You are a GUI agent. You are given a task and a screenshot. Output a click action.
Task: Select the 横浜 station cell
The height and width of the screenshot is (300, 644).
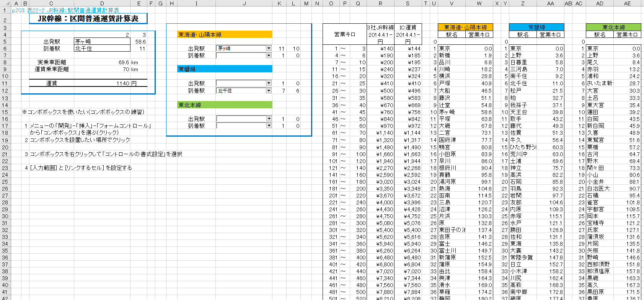[452, 76]
